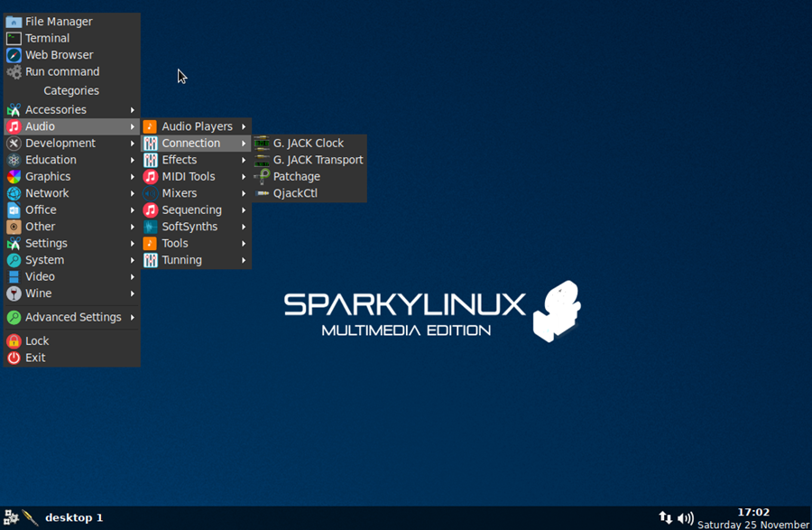Choose Lock from the main menu

[72, 341]
